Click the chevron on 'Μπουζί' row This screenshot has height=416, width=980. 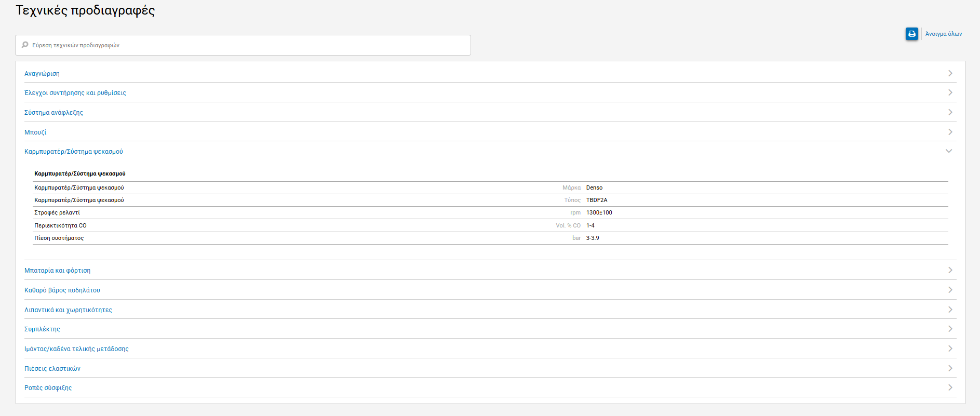[x=950, y=132]
